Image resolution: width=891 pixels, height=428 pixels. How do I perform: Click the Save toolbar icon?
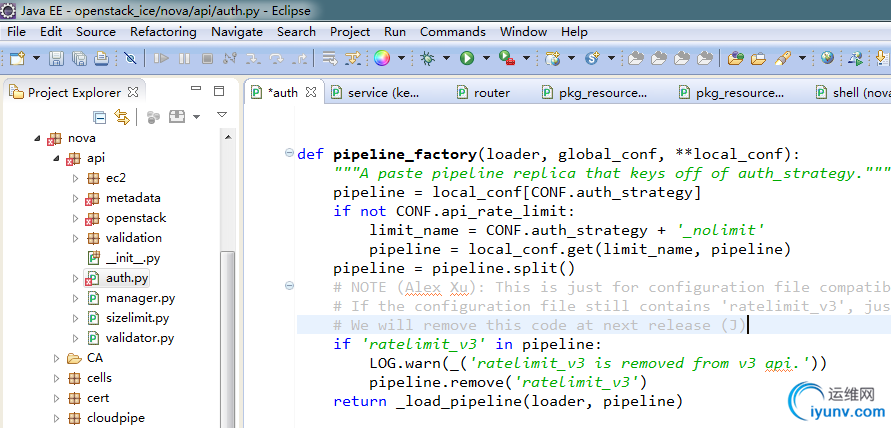(56, 58)
